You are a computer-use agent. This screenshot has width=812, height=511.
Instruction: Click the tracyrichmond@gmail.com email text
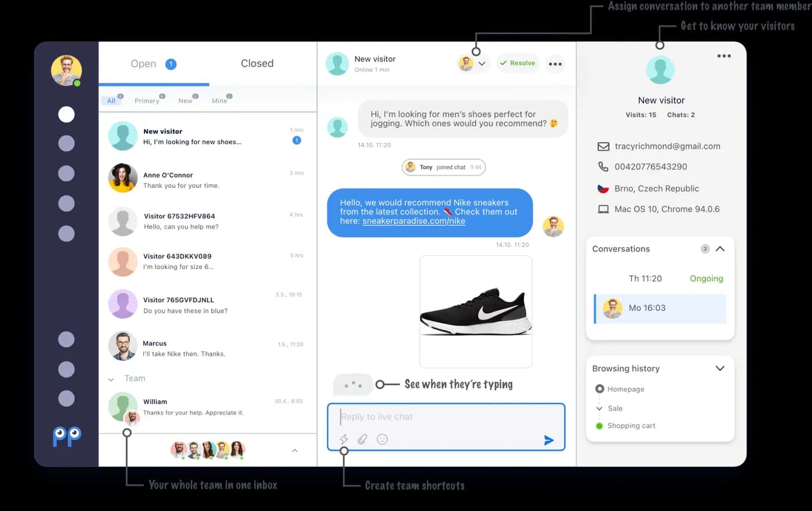click(667, 147)
